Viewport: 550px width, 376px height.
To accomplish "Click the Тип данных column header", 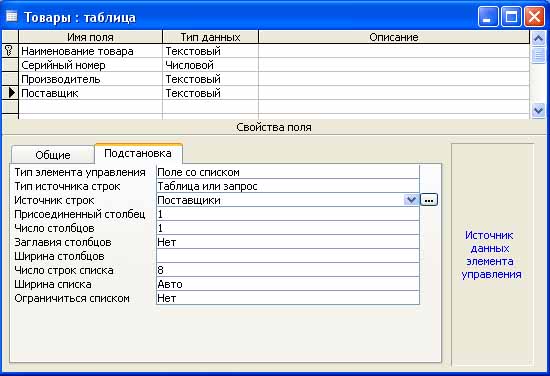I will (210, 37).
